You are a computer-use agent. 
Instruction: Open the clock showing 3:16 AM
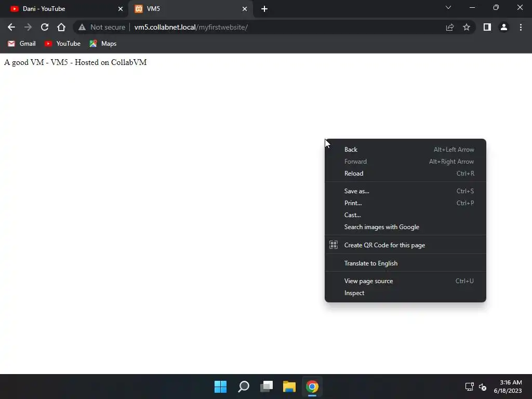(x=508, y=387)
